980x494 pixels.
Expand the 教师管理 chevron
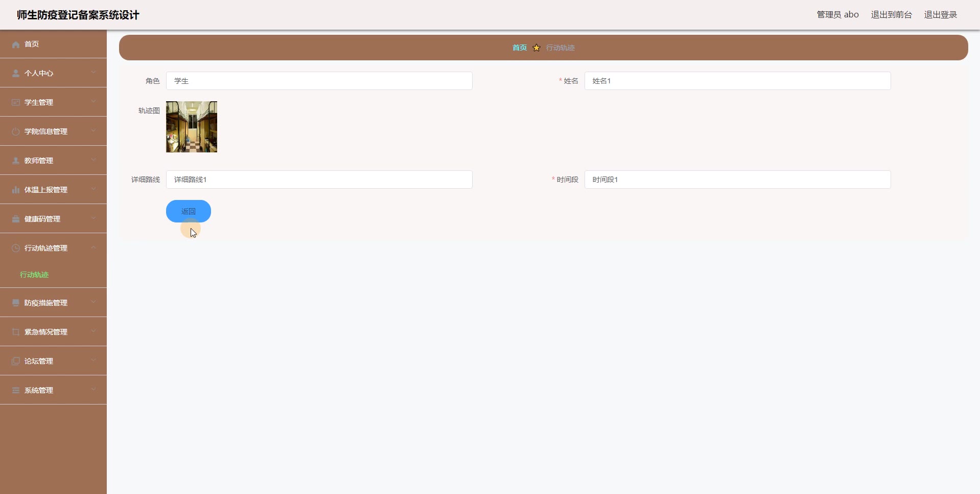(94, 160)
